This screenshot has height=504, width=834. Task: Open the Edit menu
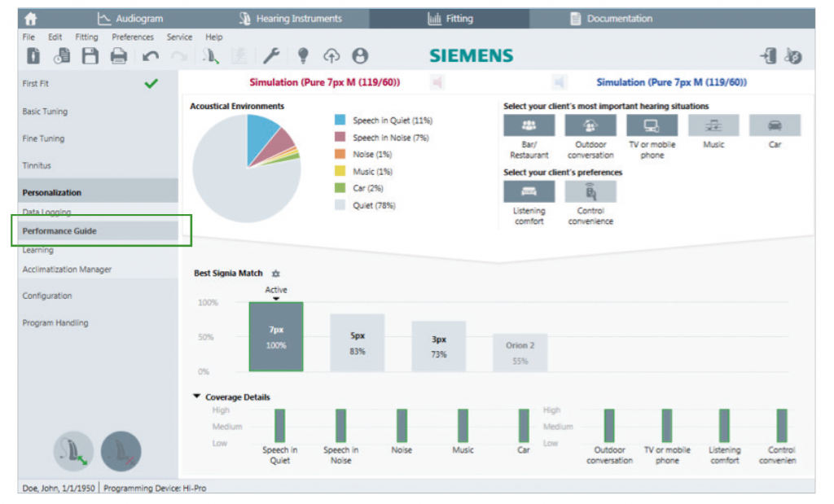click(x=55, y=37)
